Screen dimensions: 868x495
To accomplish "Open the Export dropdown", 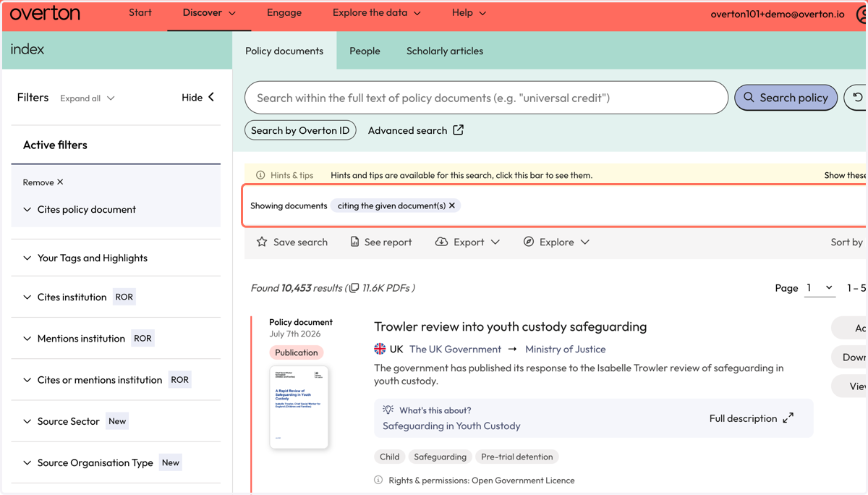I will [x=467, y=242].
